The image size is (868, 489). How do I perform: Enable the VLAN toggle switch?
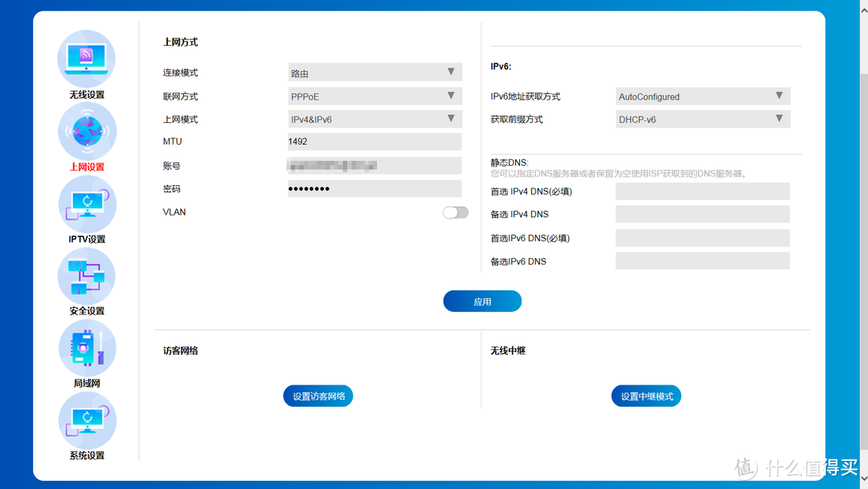454,212
